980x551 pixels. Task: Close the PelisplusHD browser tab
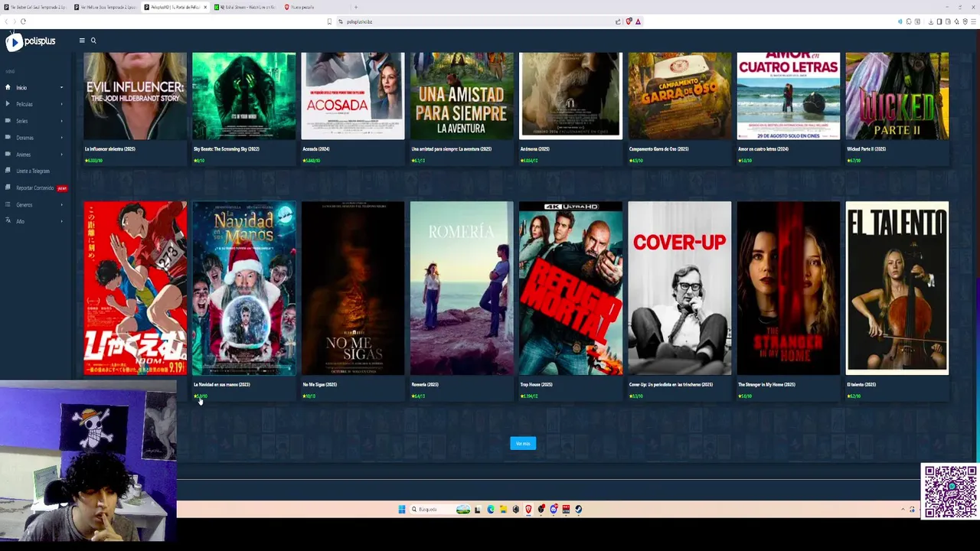pyautogui.click(x=205, y=7)
